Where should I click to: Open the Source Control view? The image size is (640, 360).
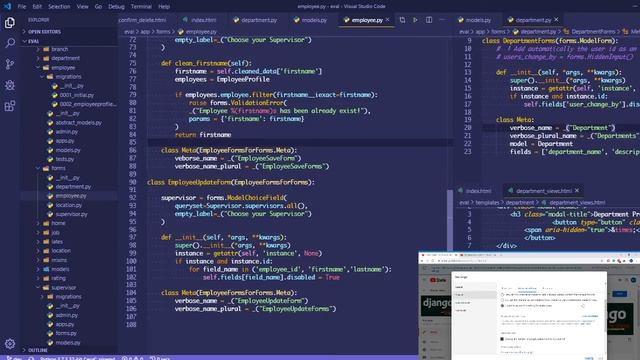pyautogui.click(x=10, y=64)
